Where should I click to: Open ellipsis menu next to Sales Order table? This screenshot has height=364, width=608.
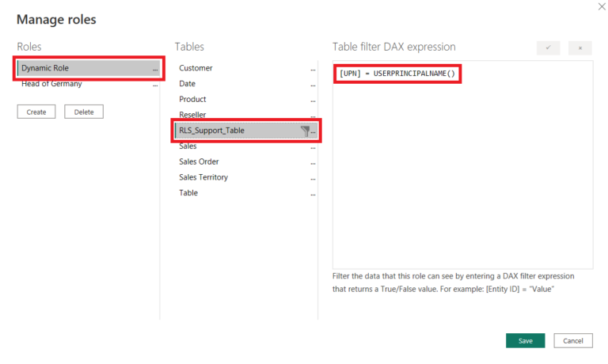pyautogui.click(x=313, y=163)
